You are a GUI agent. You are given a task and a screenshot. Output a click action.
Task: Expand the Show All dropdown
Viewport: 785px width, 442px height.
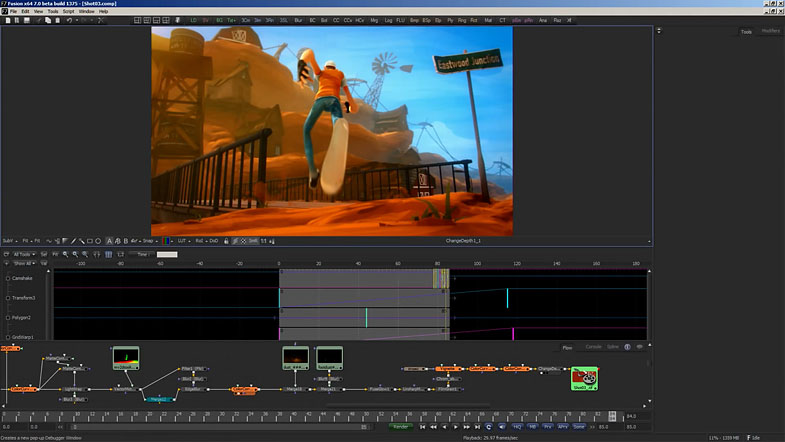click(22, 263)
